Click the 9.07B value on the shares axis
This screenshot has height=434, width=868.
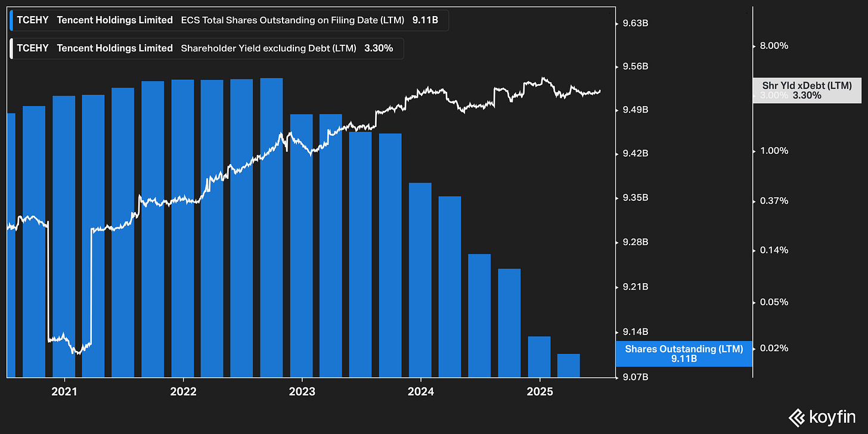click(635, 377)
